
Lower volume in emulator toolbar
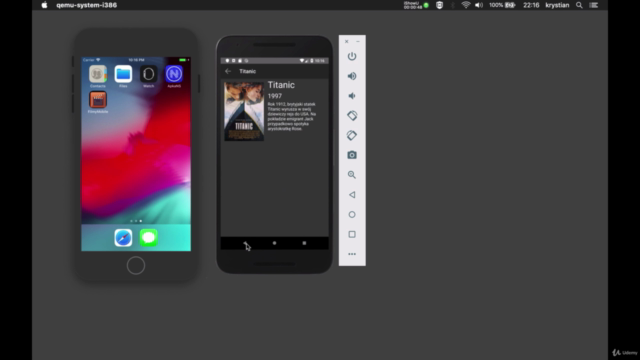(x=352, y=96)
